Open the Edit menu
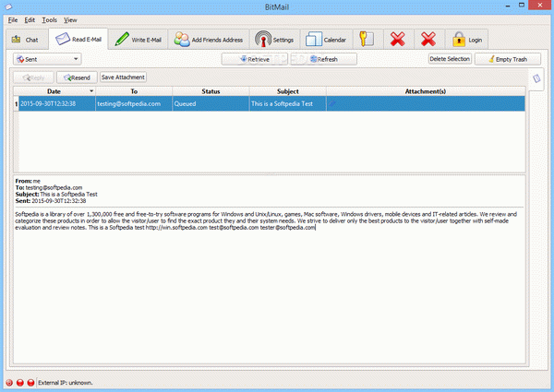The width and height of the screenshot is (554, 392). (x=30, y=20)
